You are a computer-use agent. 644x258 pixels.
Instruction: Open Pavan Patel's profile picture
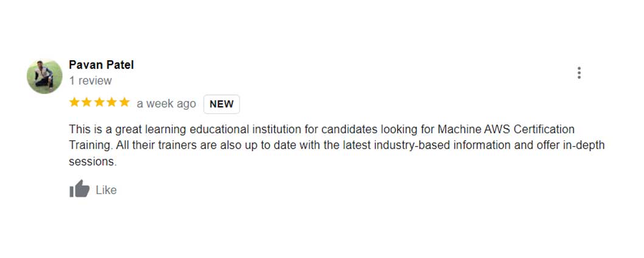[44, 76]
